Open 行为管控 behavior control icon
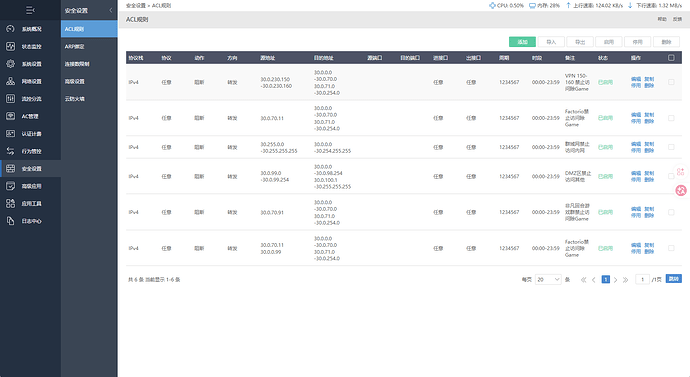 click(x=10, y=151)
